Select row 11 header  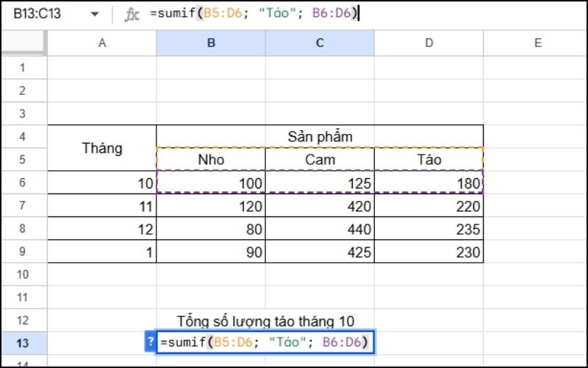(x=23, y=297)
